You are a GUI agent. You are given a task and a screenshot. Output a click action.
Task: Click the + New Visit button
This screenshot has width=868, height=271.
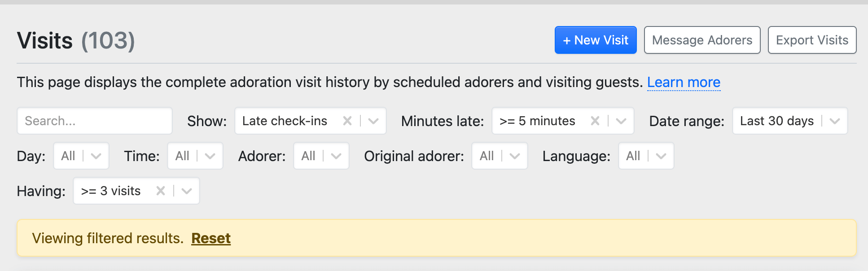595,40
